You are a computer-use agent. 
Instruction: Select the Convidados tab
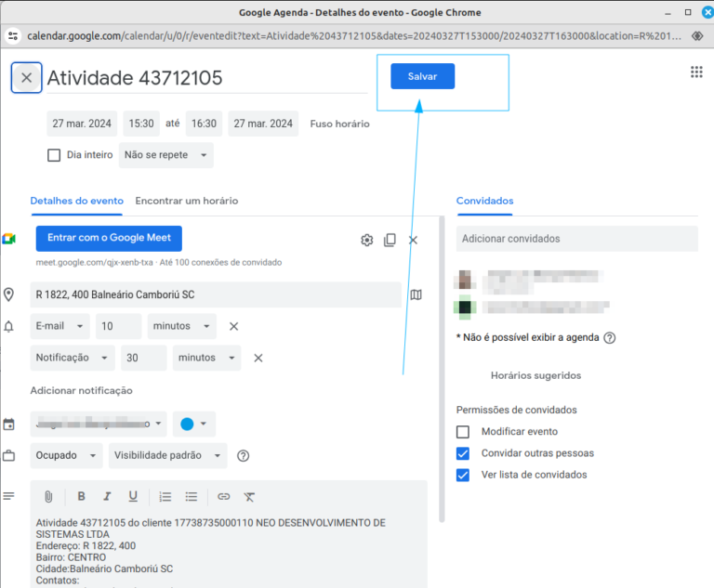coord(484,201)
